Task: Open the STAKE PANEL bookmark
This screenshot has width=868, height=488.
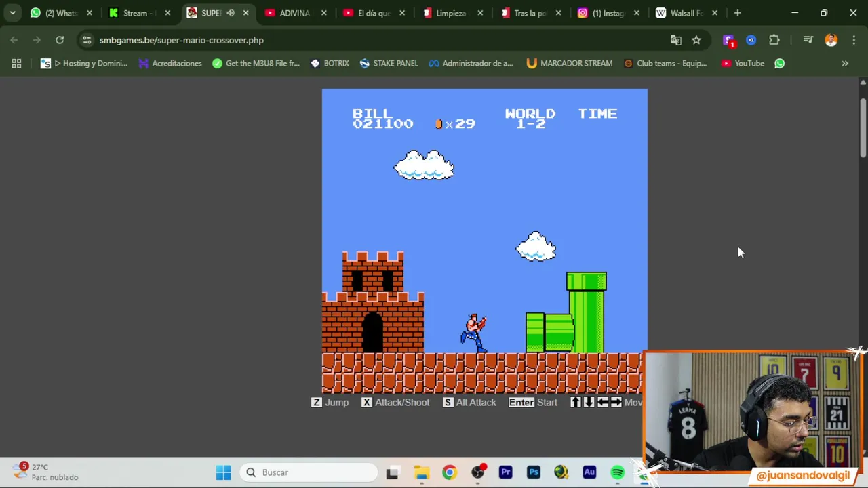Action: [389, 63]
